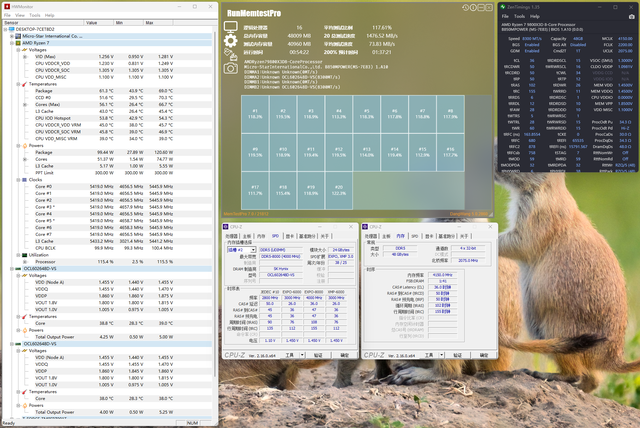Click the 验证 button in right CPU-Z window

point(457,354)
